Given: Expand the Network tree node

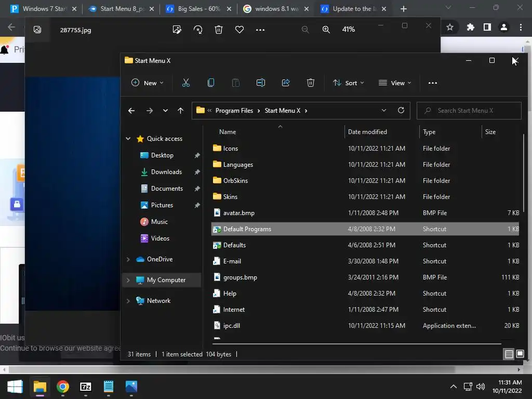Looking at the screenshot, I should tap(128, 301).
